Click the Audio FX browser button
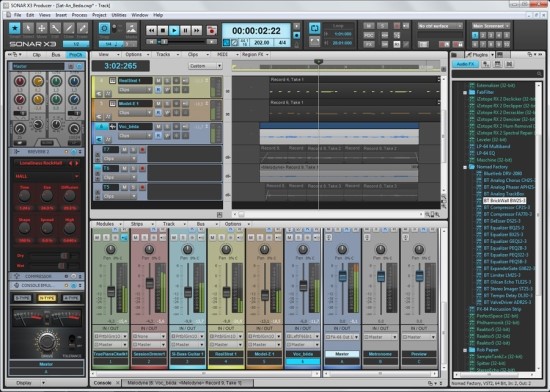The width and height of the screenshot is (550, 392). (465, 64)
